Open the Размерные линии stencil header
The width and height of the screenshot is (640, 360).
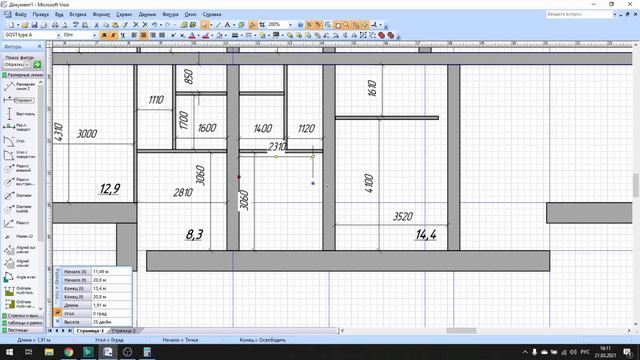coord(22,75)
